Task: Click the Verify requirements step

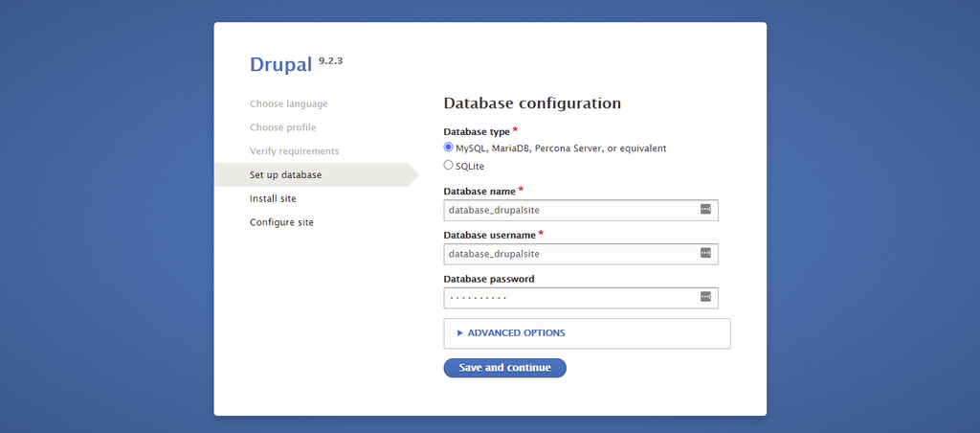Action: pyautogui.click(x=294, y=151)
